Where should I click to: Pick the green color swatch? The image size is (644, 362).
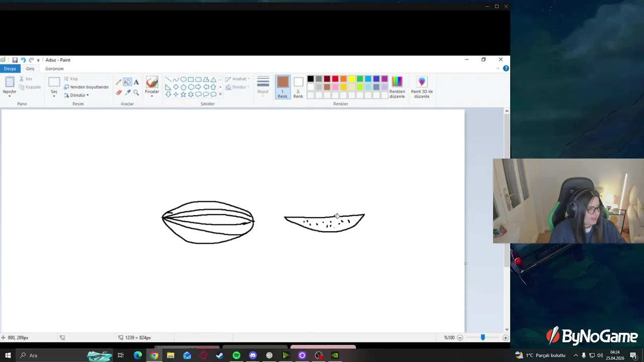tap(360, 79)
